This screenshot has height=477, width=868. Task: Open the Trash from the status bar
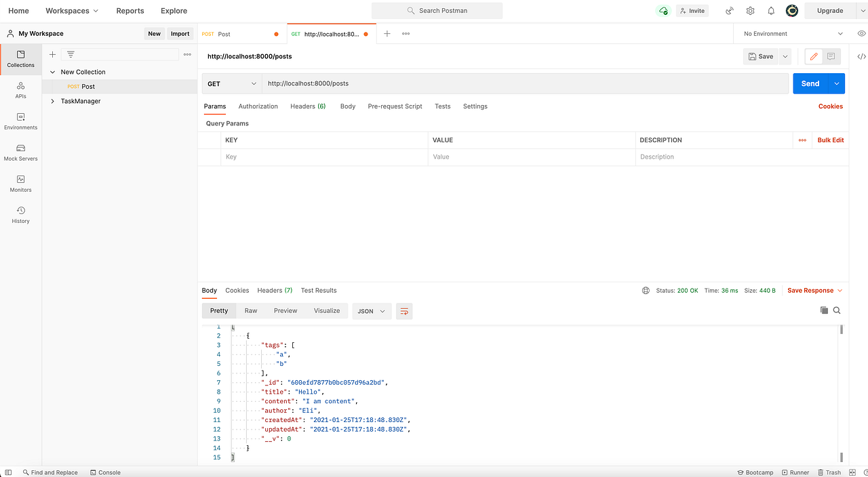[x=829, y=472]
